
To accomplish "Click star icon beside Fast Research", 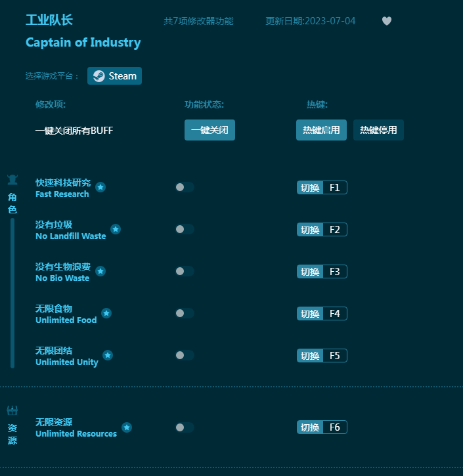I will (x=100, y=187).
